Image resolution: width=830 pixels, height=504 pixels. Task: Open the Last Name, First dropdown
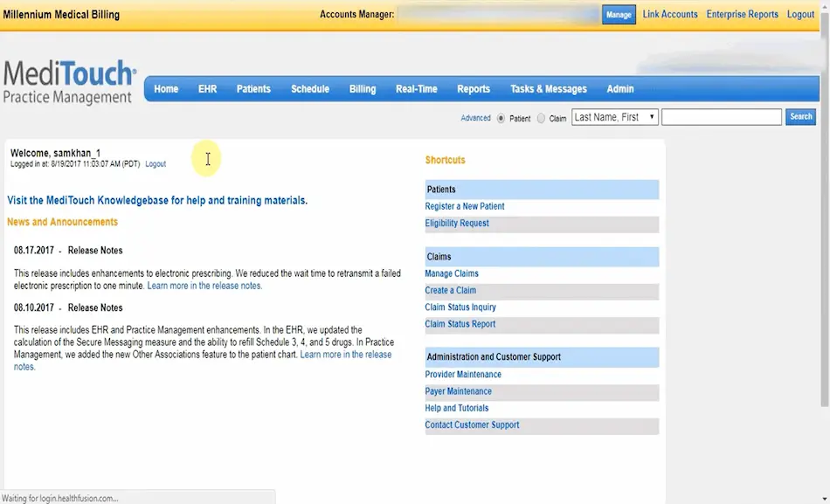615,116
